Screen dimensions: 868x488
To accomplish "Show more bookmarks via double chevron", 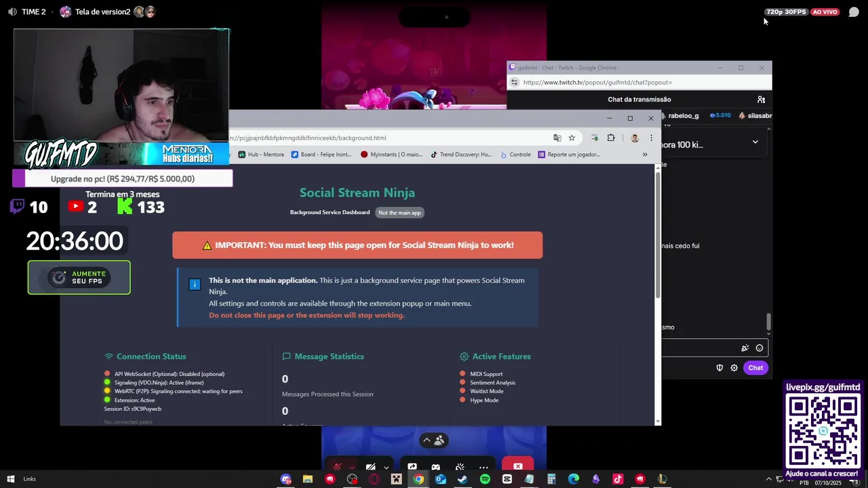I will tap(645, 155).
